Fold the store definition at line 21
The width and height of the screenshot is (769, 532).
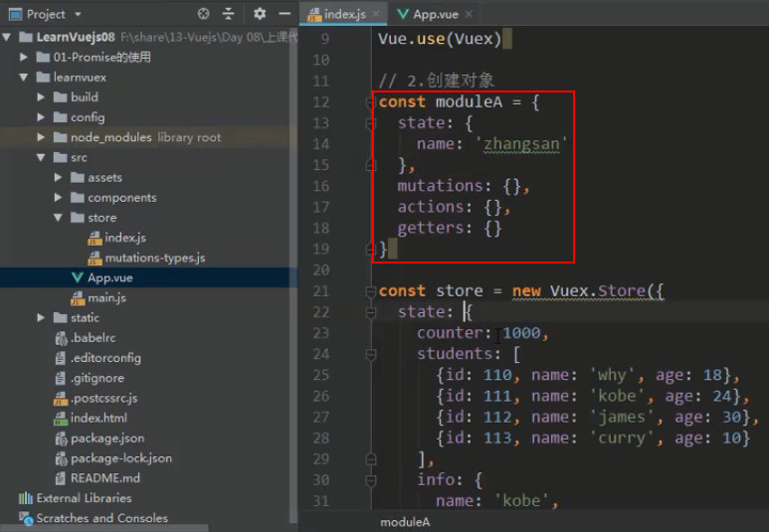coord(371,291)
